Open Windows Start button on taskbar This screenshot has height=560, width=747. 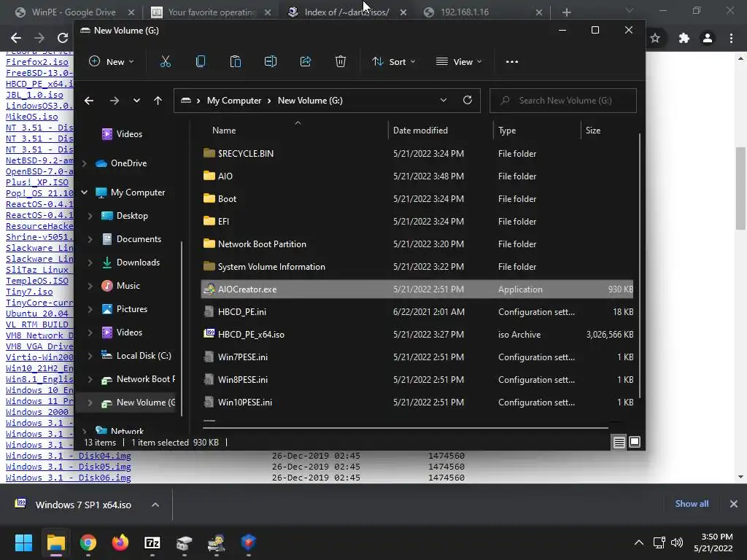point(23,542)
